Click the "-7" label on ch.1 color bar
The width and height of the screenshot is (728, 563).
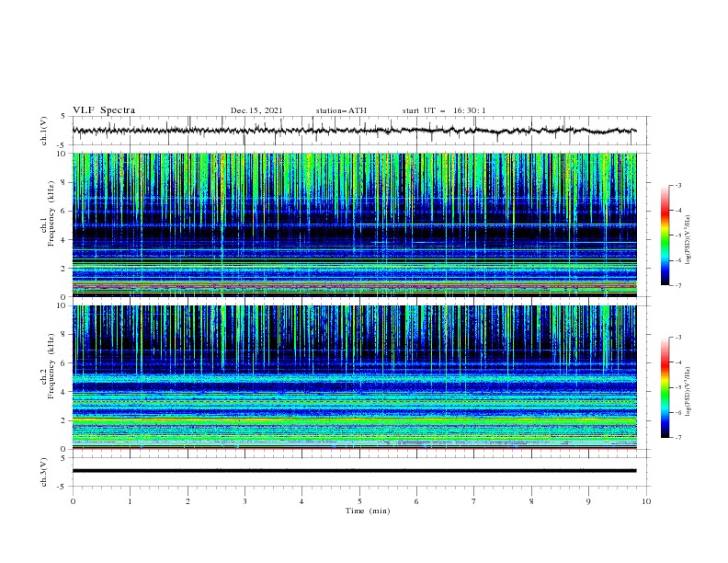pos(677,285)
